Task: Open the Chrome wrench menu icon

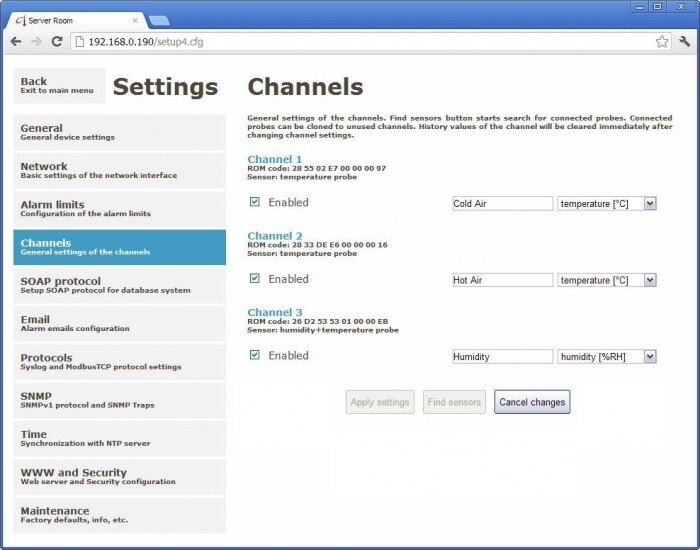Action: point(684,42)
